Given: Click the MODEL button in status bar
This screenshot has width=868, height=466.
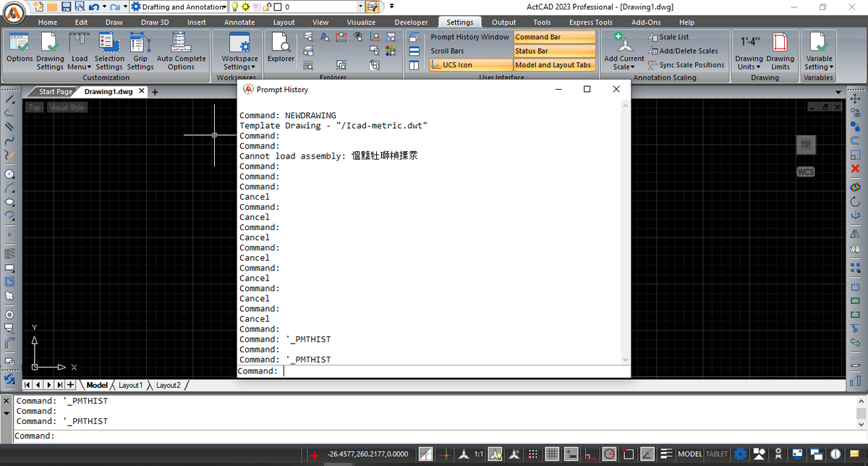Looking at the screenshot, I should click(690, 454).
